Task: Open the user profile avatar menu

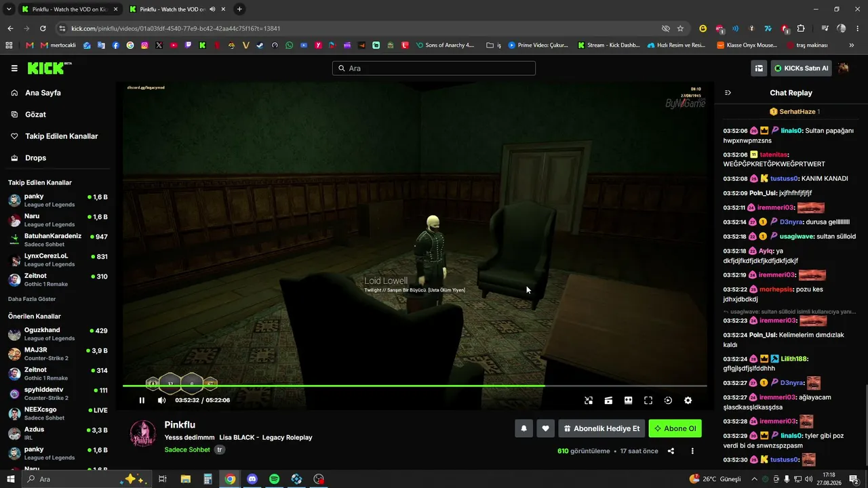Action: (x=844, y=68)
